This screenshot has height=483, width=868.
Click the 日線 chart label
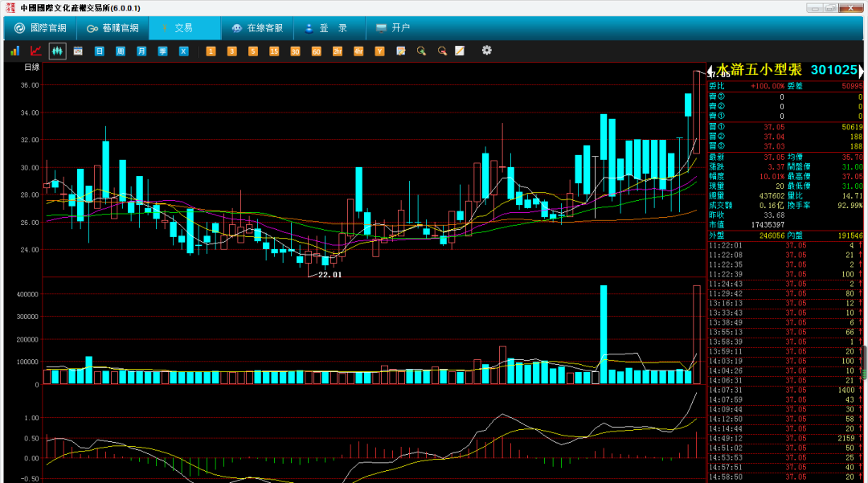point(32,67)
